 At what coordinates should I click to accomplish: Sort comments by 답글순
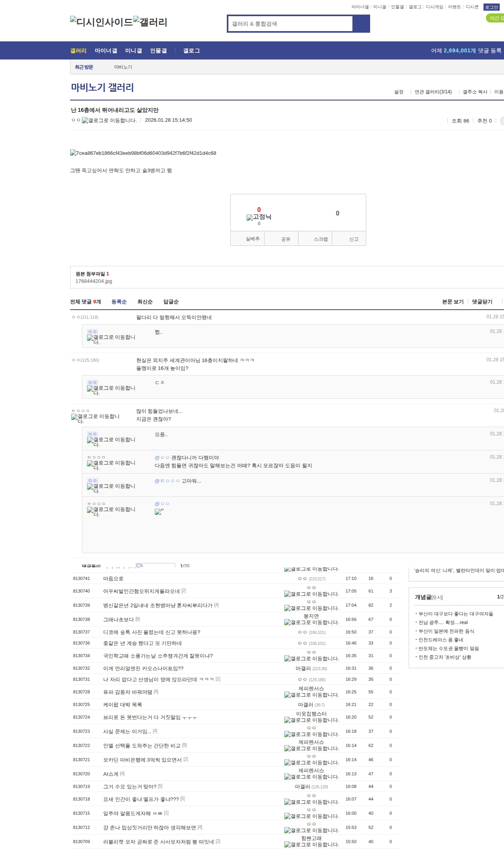pos(171,302)
